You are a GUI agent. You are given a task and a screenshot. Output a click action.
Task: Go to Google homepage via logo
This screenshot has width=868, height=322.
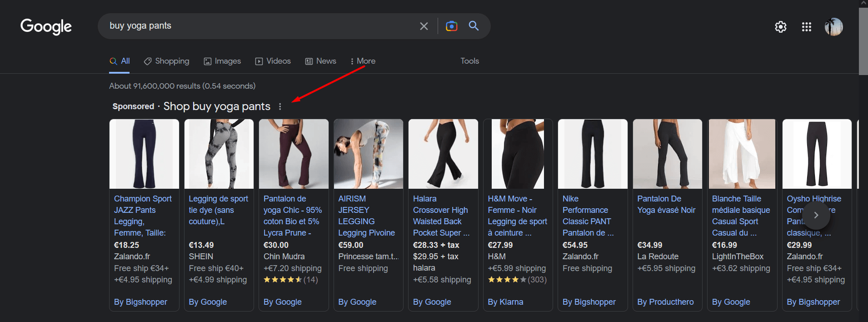pyautogui.click(x=46, y=26)
